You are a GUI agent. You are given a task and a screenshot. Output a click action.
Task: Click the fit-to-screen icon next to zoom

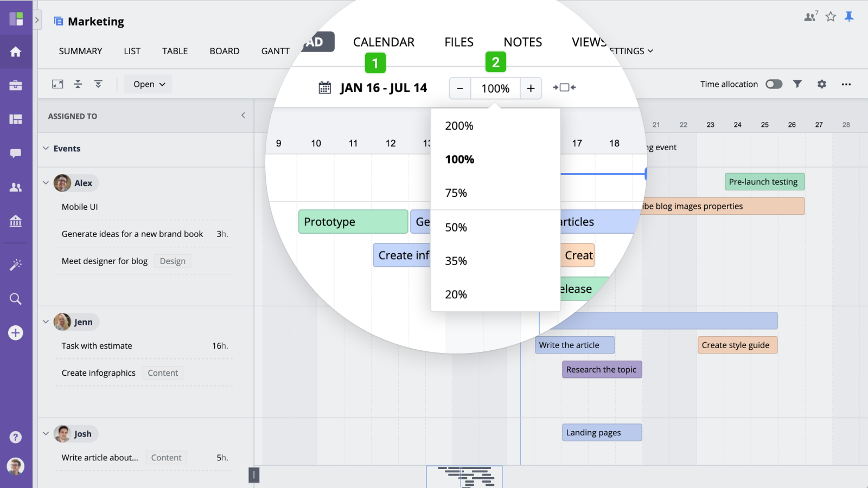564,87
